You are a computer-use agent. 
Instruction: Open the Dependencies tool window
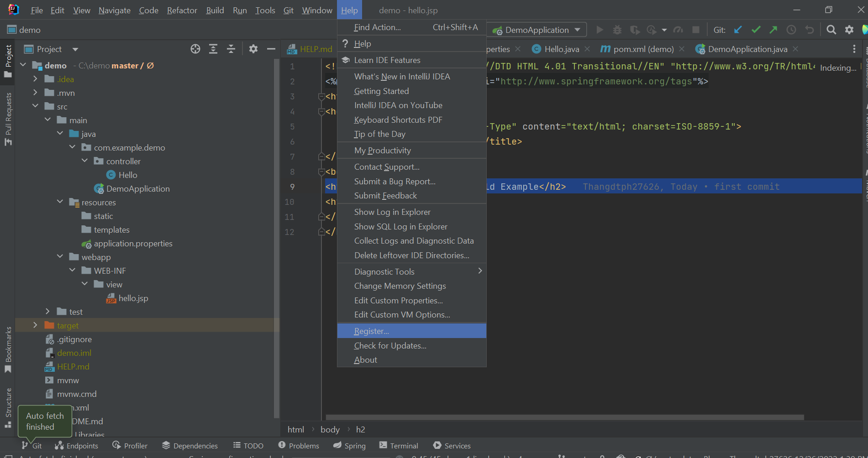click(190, 446)
